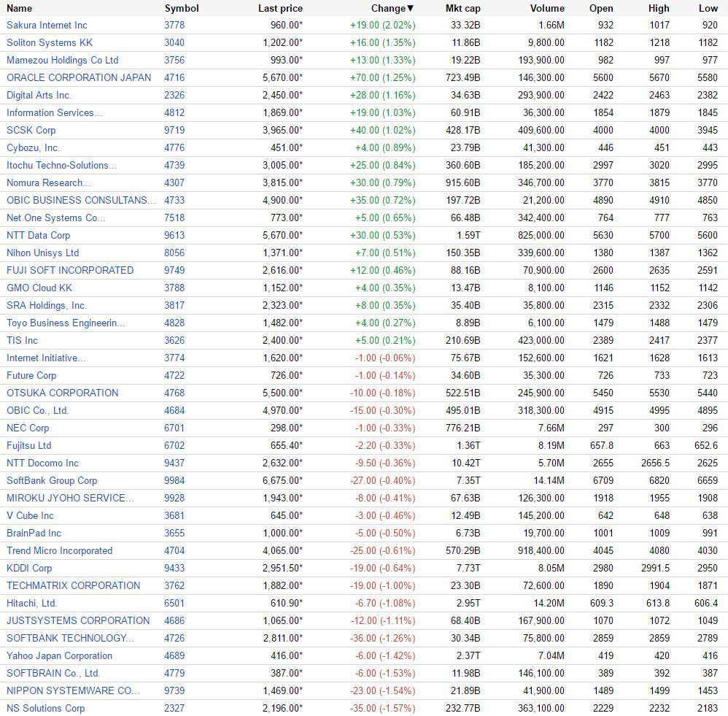Click ticker symbol 2327
The height and width of the screenshot is (716, 728).
click(174, 709)
